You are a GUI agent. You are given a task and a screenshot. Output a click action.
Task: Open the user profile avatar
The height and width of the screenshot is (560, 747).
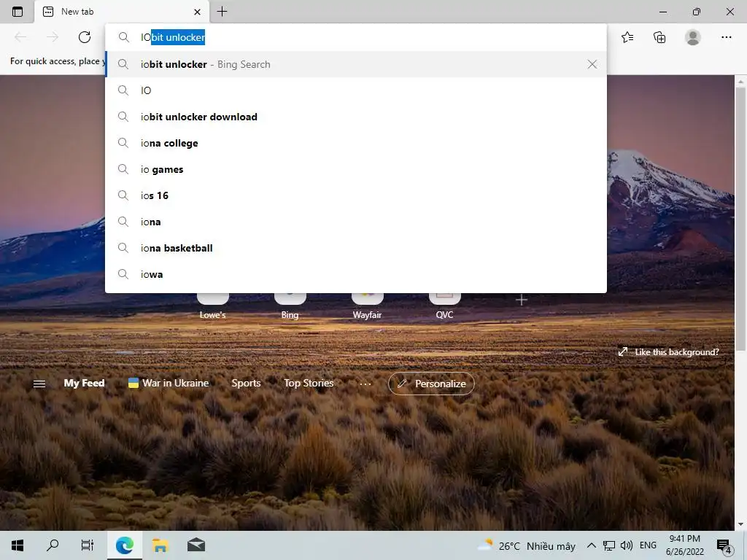[x=692, y=37]
